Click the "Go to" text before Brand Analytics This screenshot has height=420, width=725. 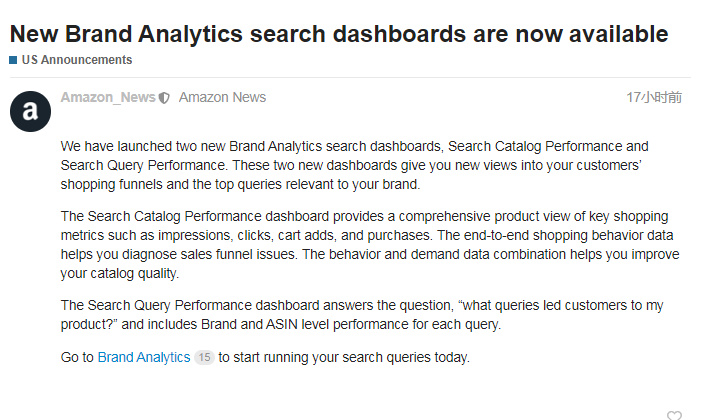pos(77,357)
